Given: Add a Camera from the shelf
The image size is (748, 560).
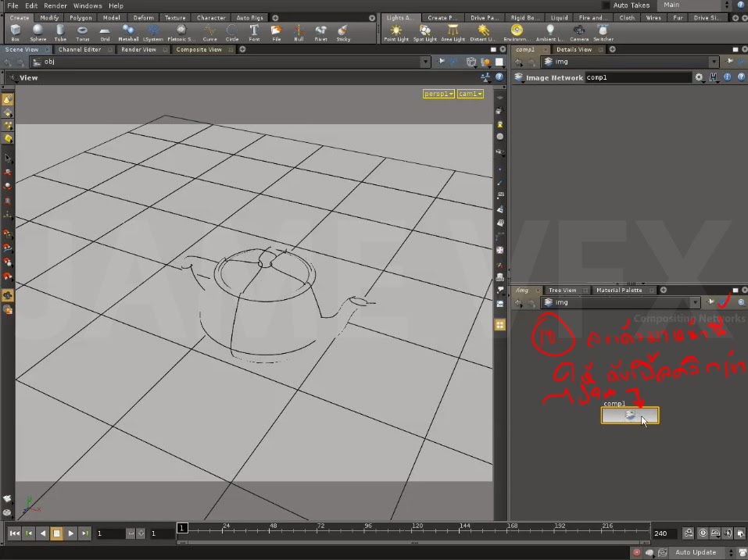Looking at the screenshot, I should [578, 33].
